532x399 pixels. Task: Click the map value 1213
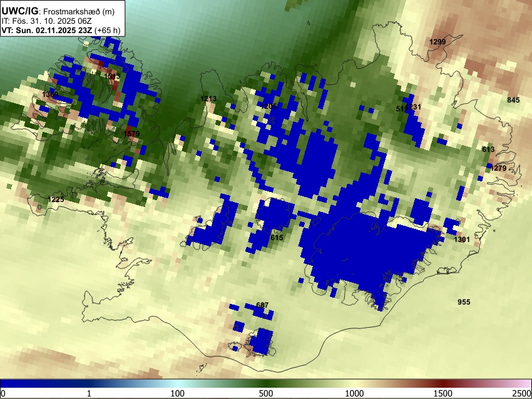click(208, 99)
